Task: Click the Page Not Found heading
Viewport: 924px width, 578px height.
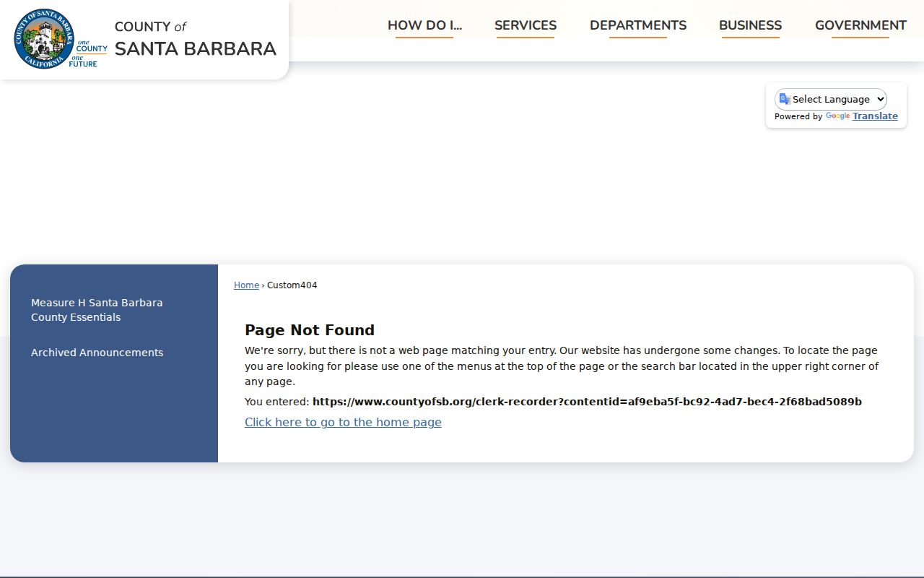Action: [310, 330]
